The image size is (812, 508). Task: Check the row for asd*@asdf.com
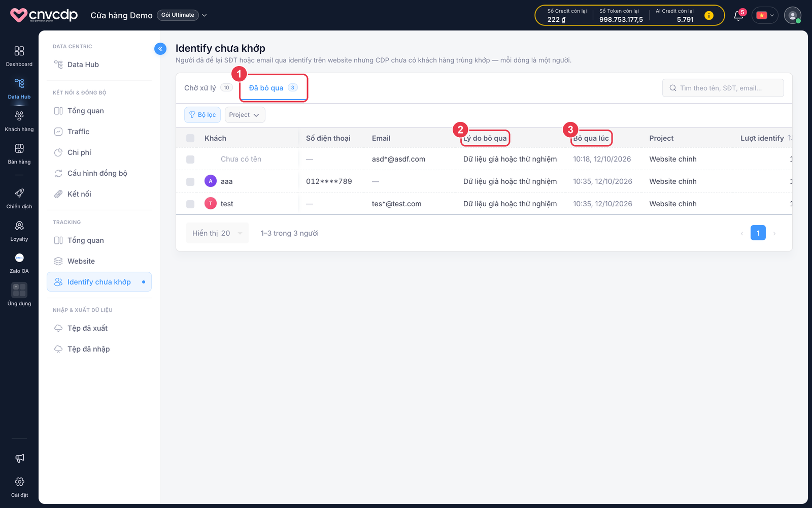(x=190, y=160)
